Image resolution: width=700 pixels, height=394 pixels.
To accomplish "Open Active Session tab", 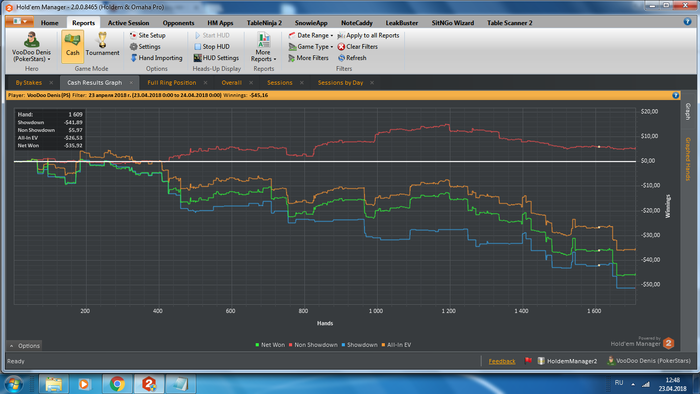I will [129, 23].
